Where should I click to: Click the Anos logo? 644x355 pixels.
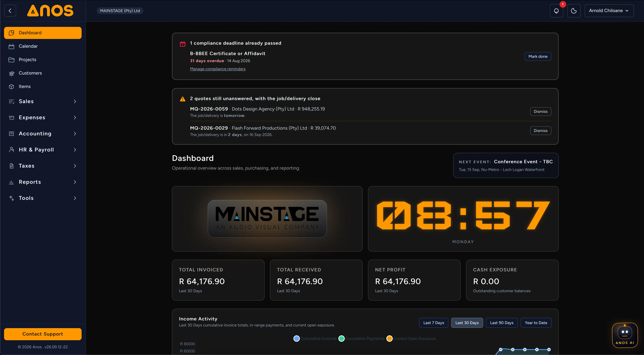tap(50, 11)
